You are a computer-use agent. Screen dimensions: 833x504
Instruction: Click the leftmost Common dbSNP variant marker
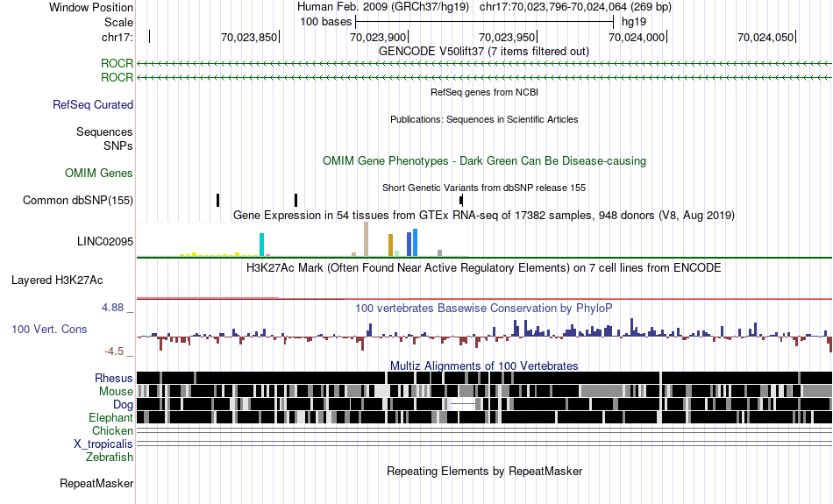point(217,200)
